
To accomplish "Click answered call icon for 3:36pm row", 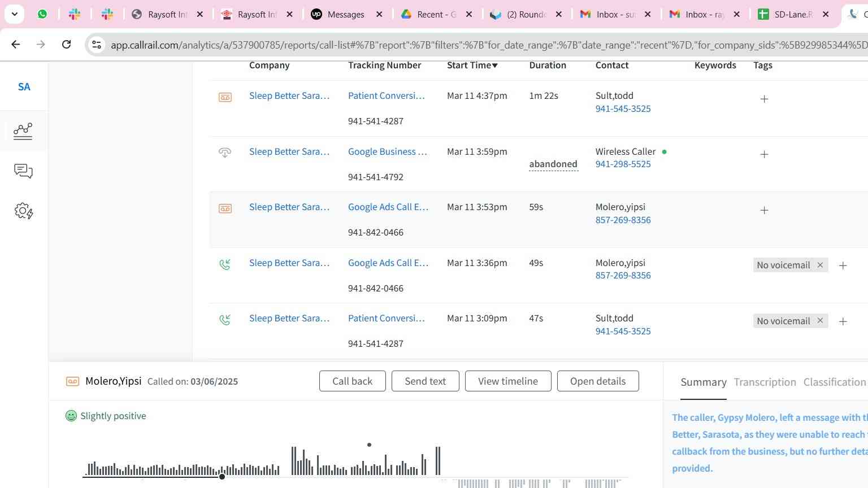I will coord(225,264).
